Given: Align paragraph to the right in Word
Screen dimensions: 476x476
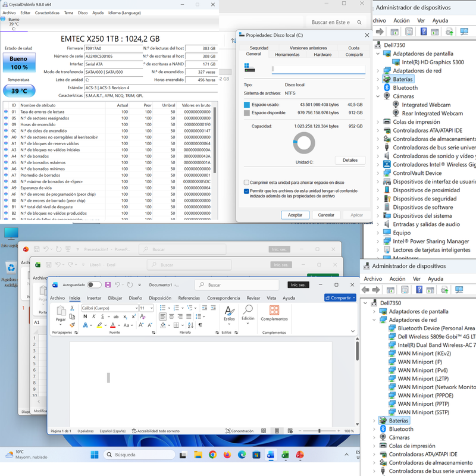Looking at the screenshot, I should [x=180, y=317].
